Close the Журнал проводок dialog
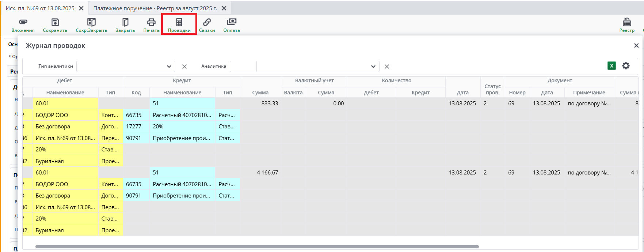Viewport: 644px width, 252px height. [x=636, y=45]
